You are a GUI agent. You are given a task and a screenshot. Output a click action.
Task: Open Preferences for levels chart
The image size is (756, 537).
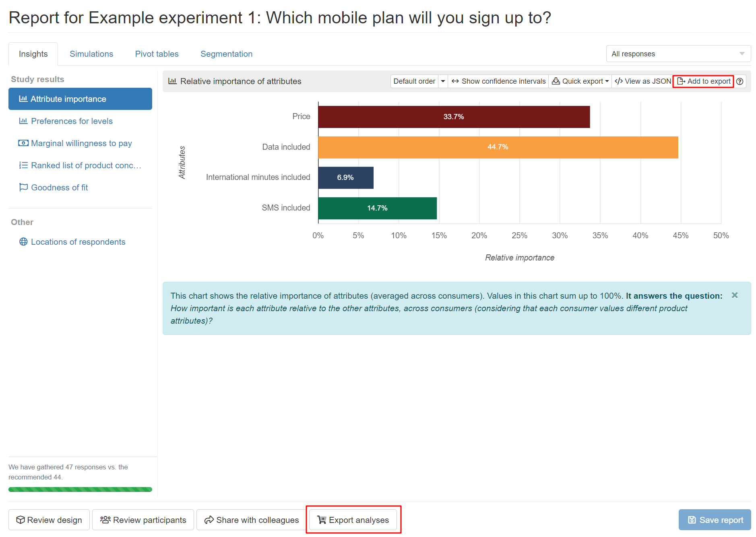(72, 121)
